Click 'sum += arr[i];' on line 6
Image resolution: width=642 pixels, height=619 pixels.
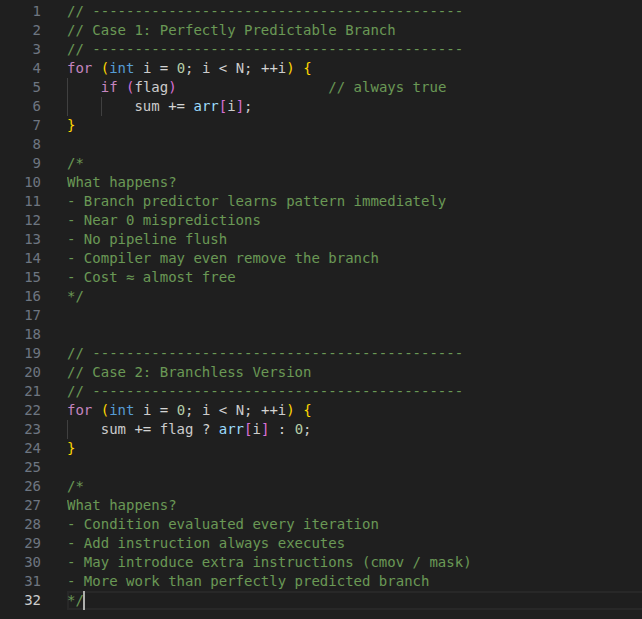193,106
